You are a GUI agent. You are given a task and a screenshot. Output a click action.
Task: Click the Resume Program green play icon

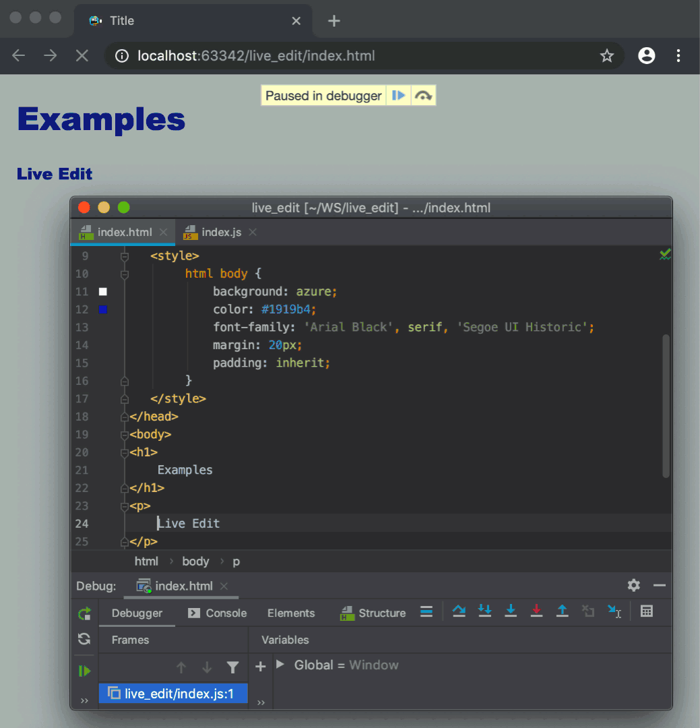click(x=84, y=671)
